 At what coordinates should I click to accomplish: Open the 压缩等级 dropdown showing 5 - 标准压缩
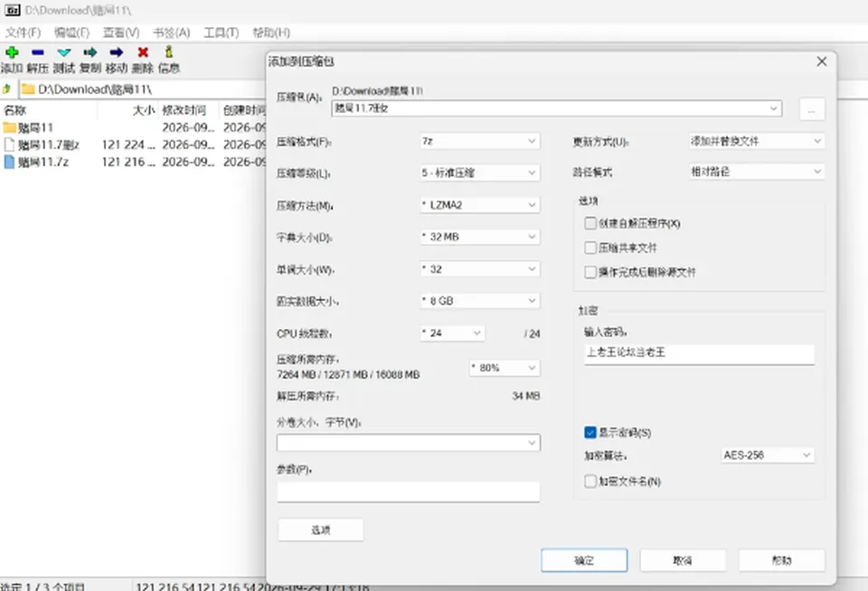tap(479, 173)
